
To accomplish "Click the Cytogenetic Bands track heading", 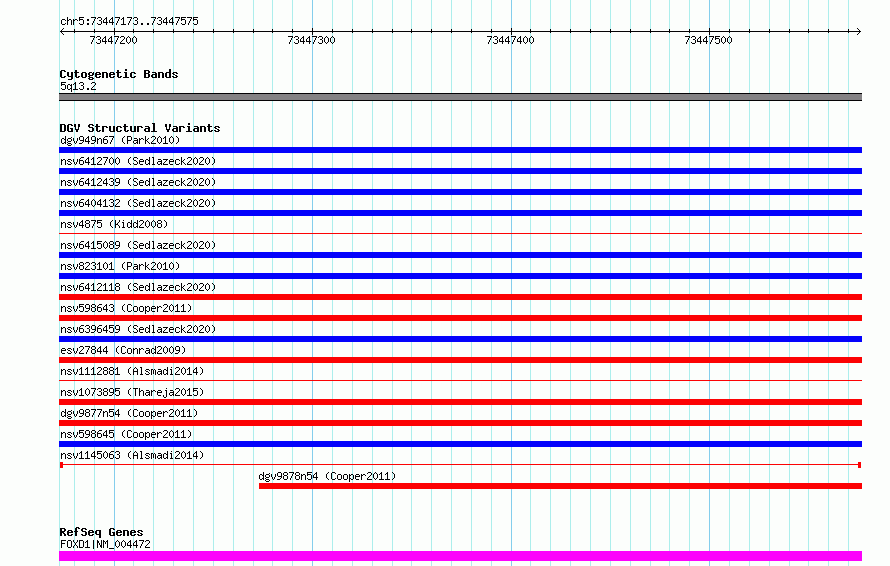I will 119,74.
